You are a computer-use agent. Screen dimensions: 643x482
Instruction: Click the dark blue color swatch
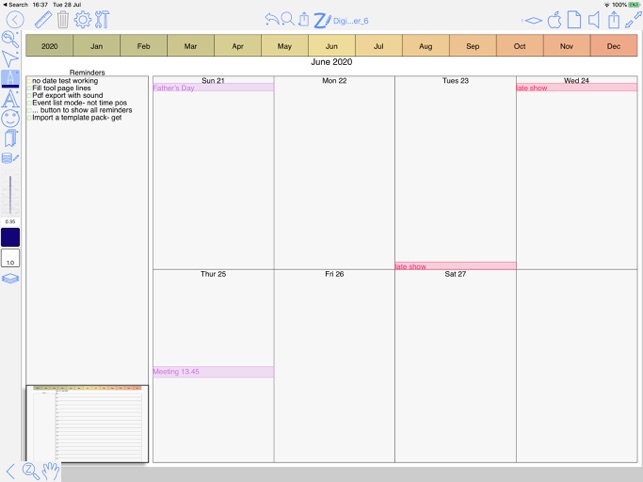[10, 237]
